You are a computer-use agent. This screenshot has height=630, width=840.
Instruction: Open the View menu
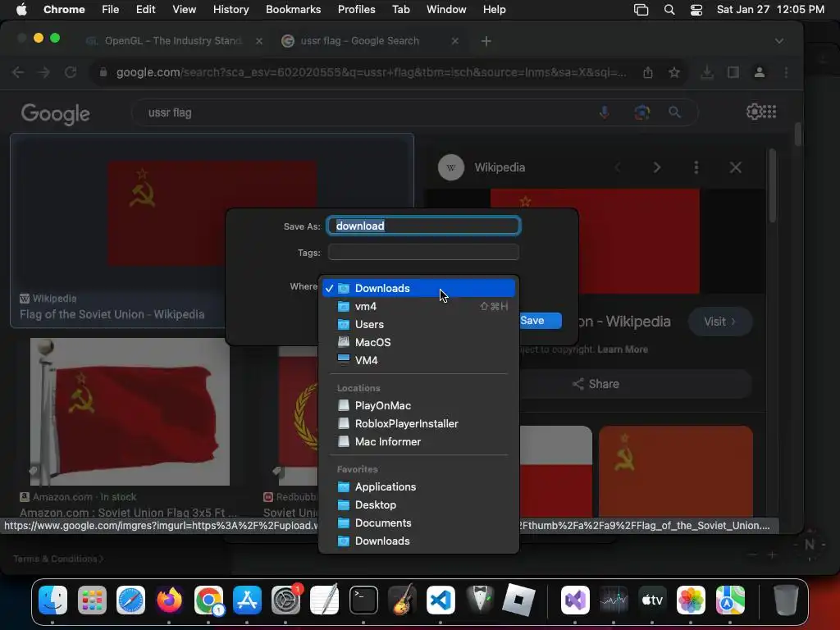[185, 10]
